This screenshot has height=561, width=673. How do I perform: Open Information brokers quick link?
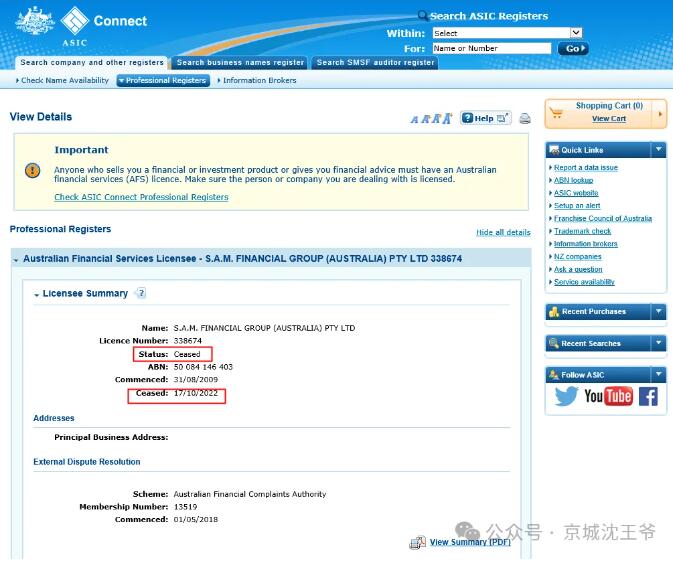point(585,244)
